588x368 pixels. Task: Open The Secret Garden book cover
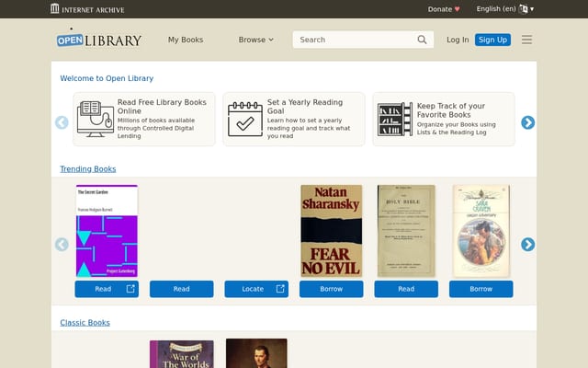pos(107,231)
